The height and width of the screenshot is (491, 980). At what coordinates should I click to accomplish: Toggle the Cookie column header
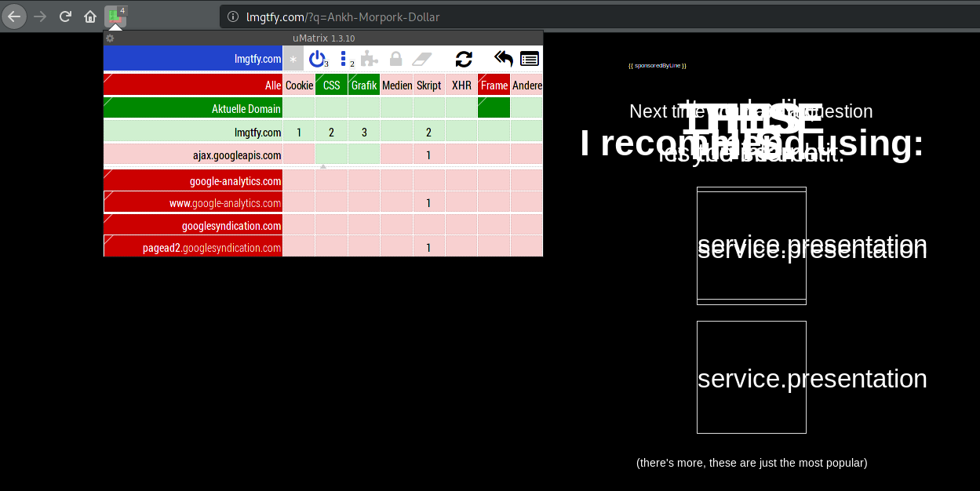coord(299,85)
